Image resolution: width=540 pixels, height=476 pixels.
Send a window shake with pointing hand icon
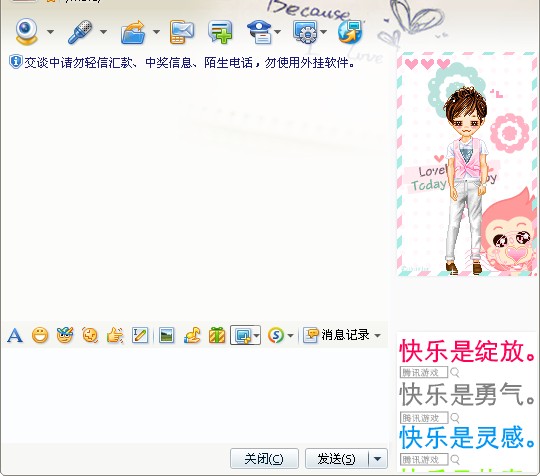click(115, 335)
